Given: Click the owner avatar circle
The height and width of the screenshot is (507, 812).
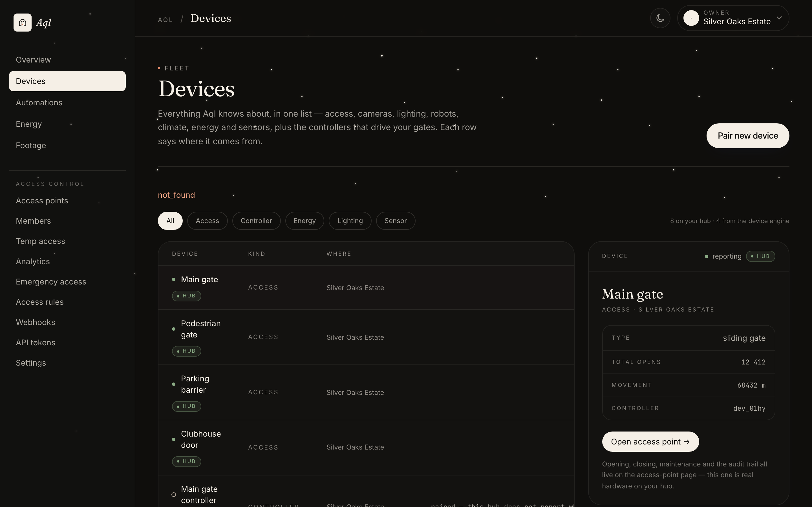Looking at the screenshot, I should 691,18.
